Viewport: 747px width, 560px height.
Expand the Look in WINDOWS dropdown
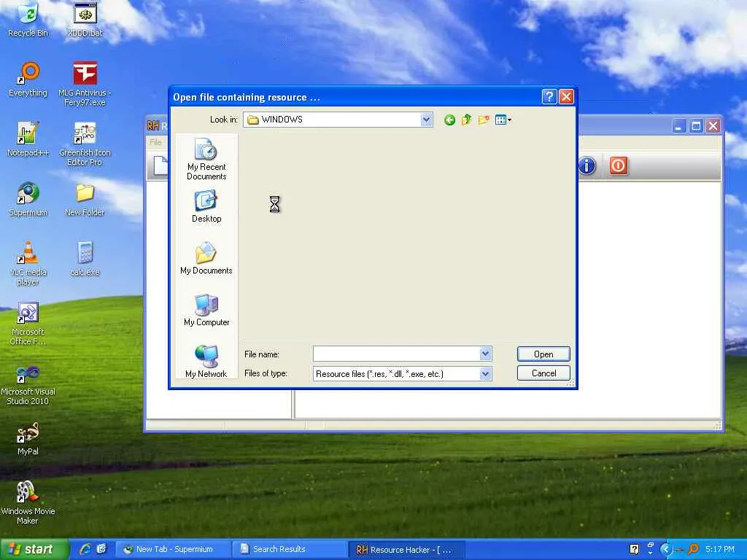point(426,120)
